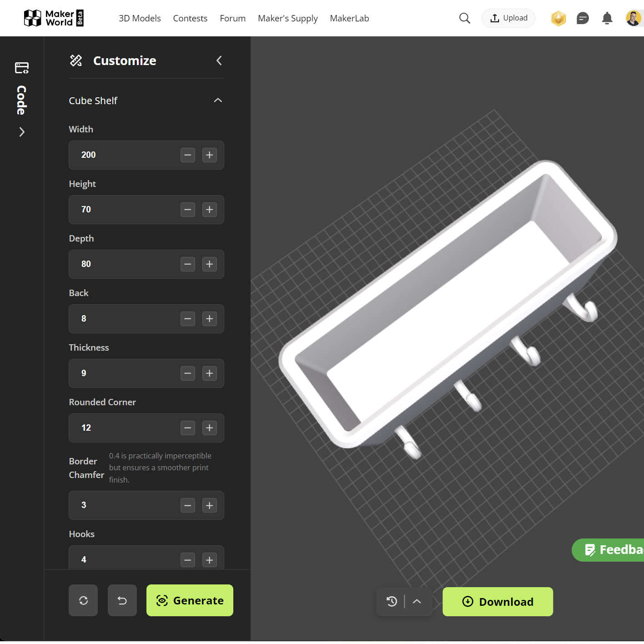Click the reset parameters refresh icon
This screenshot has width=644, height=644.
[83, 600]
